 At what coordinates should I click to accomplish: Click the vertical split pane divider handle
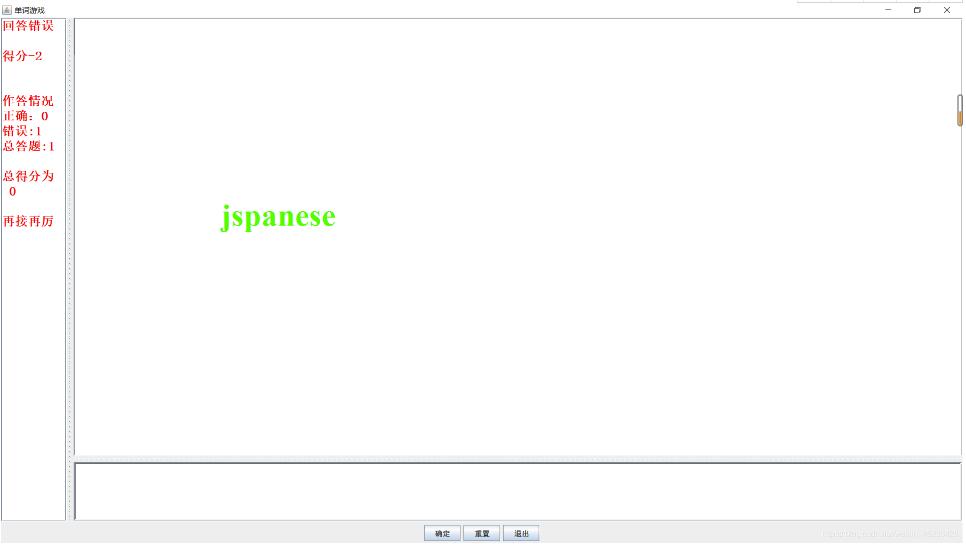(70, 269)
